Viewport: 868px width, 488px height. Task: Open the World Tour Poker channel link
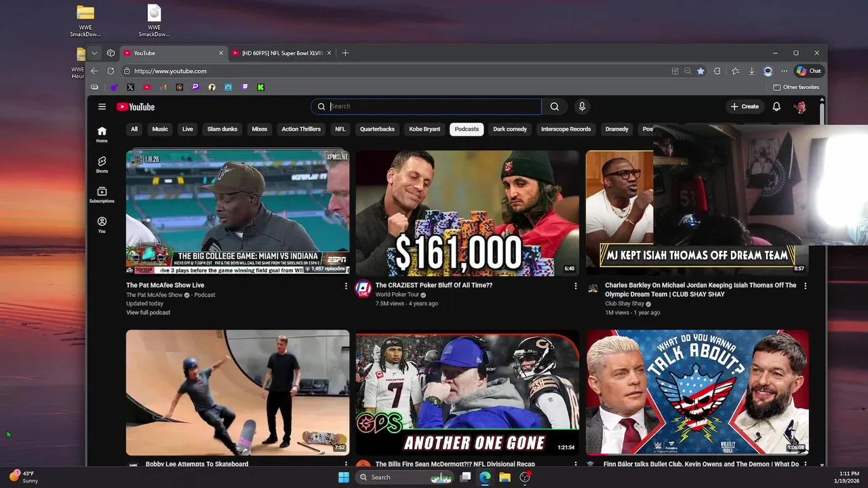point(397,295)
